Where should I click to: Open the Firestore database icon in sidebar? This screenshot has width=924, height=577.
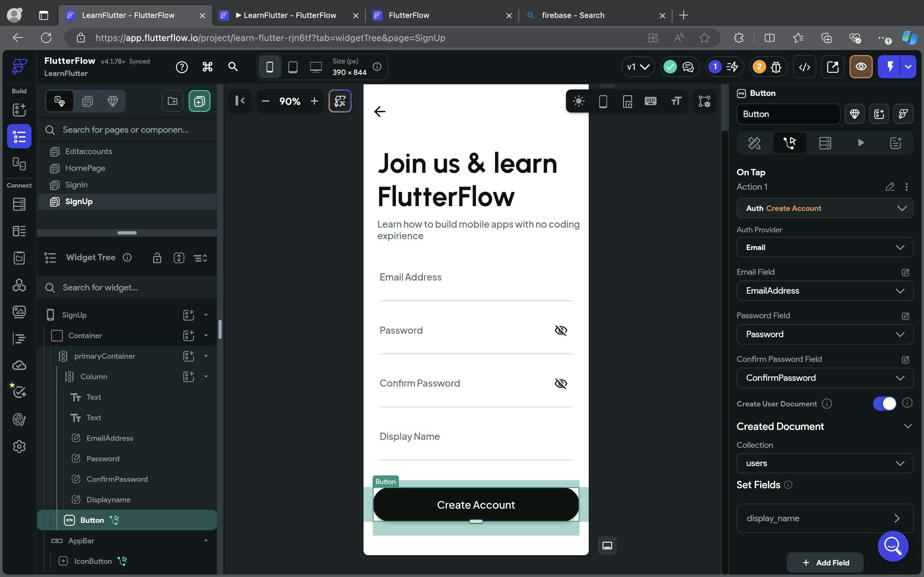19,204
